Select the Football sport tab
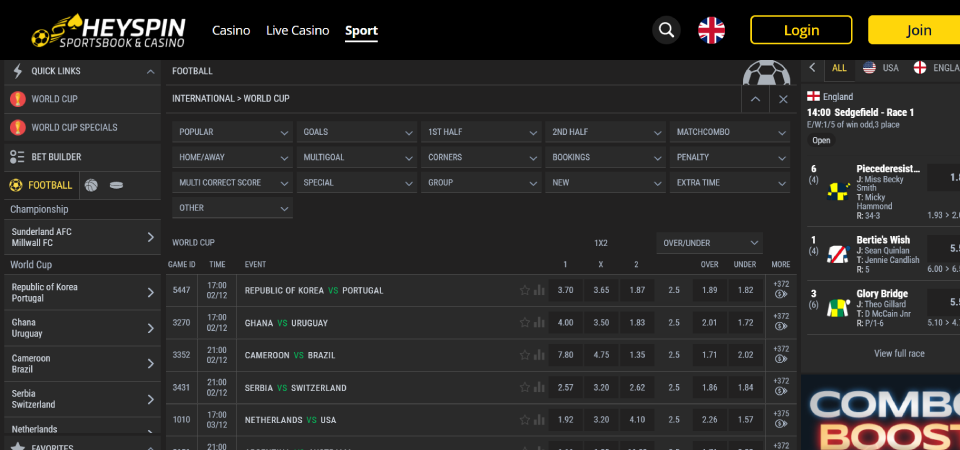 (x=42, y=185)
